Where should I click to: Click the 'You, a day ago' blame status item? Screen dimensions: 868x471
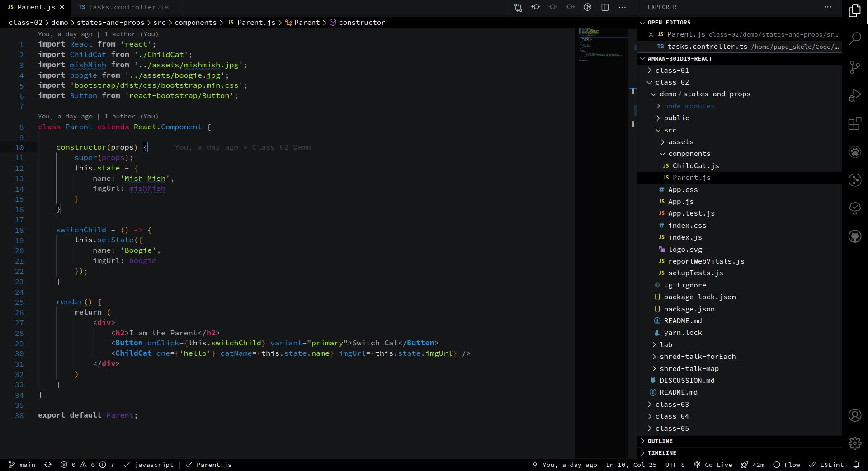[x=565, y=465]
